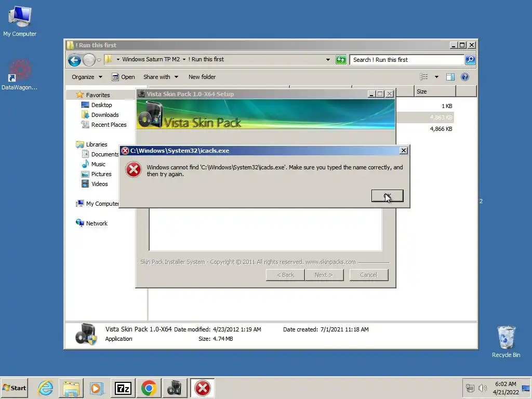The height and width of the screenshot is (399, 532).
Task: Click the Back button in Skin Pack setup
Action: pyautogui.click(x=285, y=275)
